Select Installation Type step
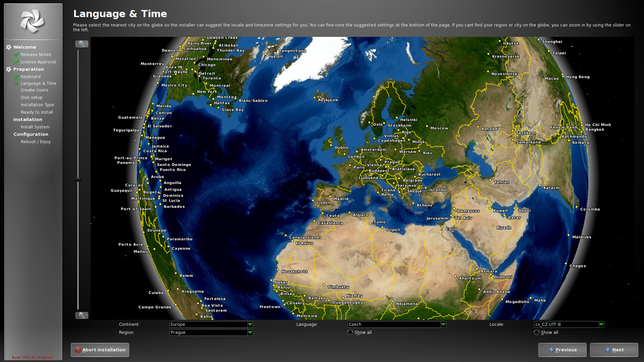 coord(37,105)
